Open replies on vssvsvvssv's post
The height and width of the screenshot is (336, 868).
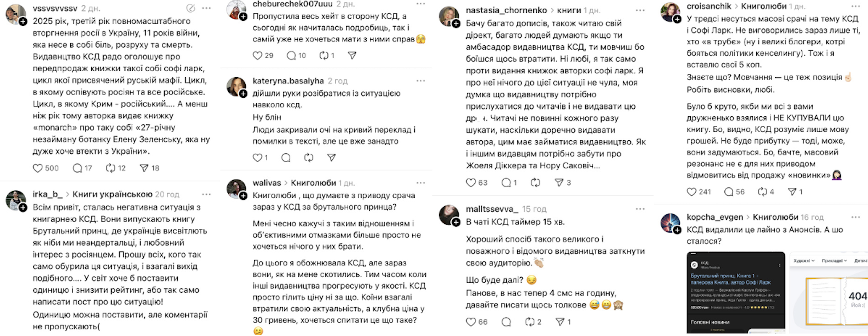77,168
